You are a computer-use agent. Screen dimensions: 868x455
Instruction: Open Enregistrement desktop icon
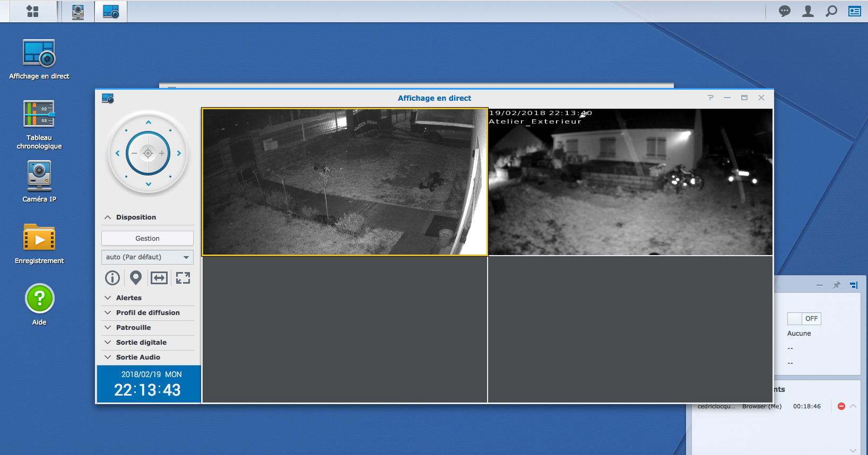point(39,244)
